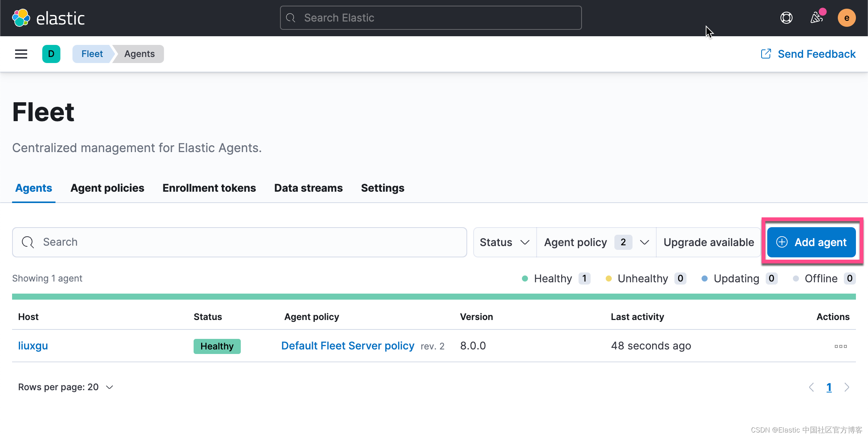
Task: Click the D deployment space icon
Action: click(51, 54)
